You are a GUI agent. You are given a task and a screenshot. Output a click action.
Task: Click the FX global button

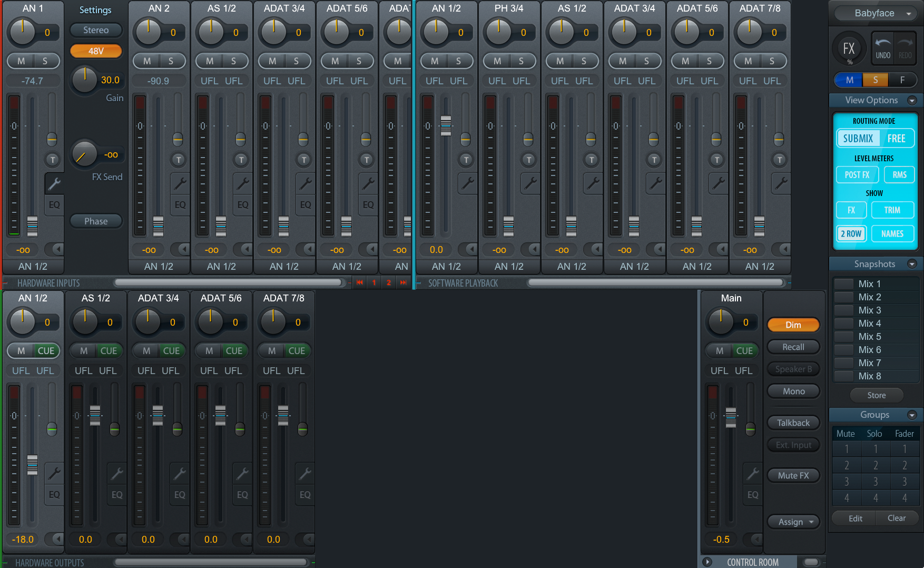tap(849, 48)
